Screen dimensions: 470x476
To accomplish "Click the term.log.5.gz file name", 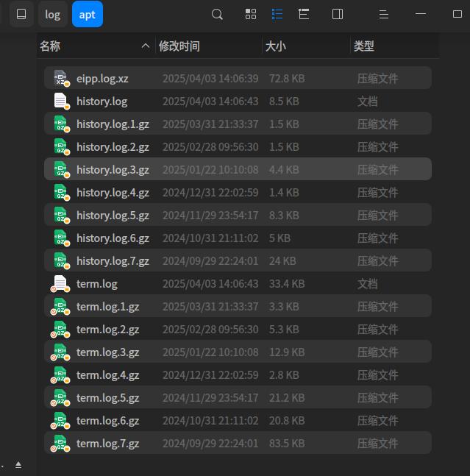I will click(x=107, y=398).
